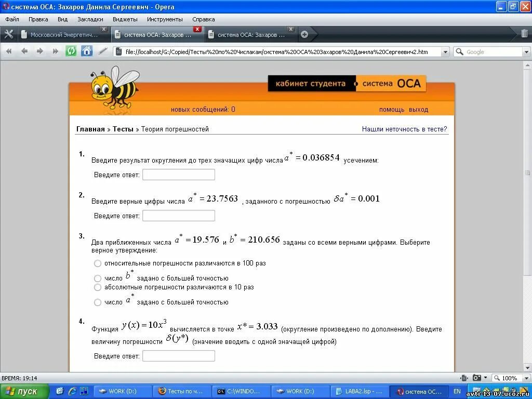Click the Total Commander quick launch icon
The height and width of the screenshot is (399, 532).
pos(84,391)
